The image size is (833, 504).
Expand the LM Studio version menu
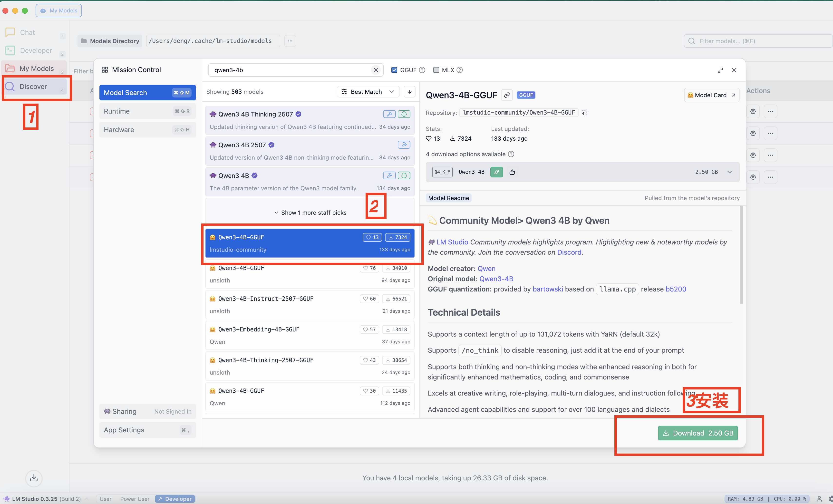(x=87, y=499)
